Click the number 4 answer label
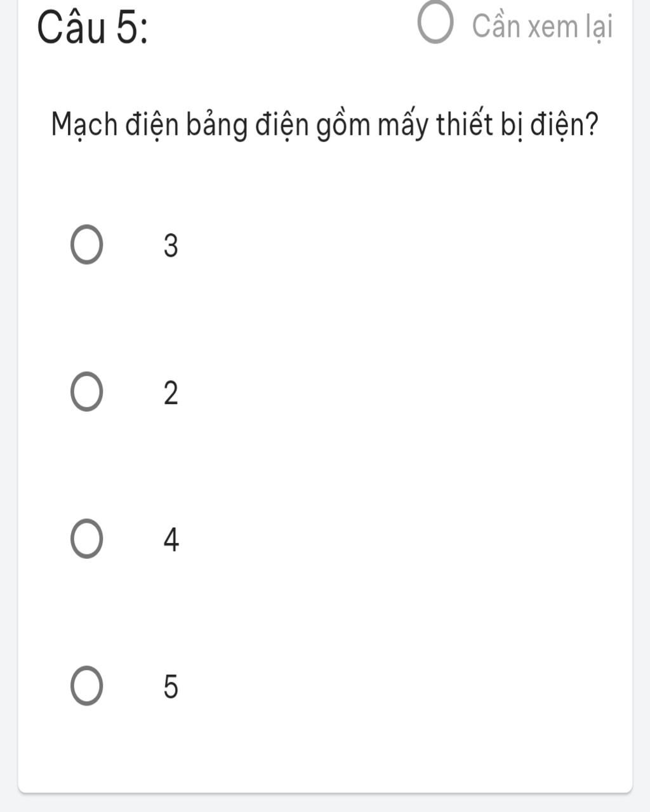This screenshot has height=812, width=650. pyautogui.click(x=171, y=540)
